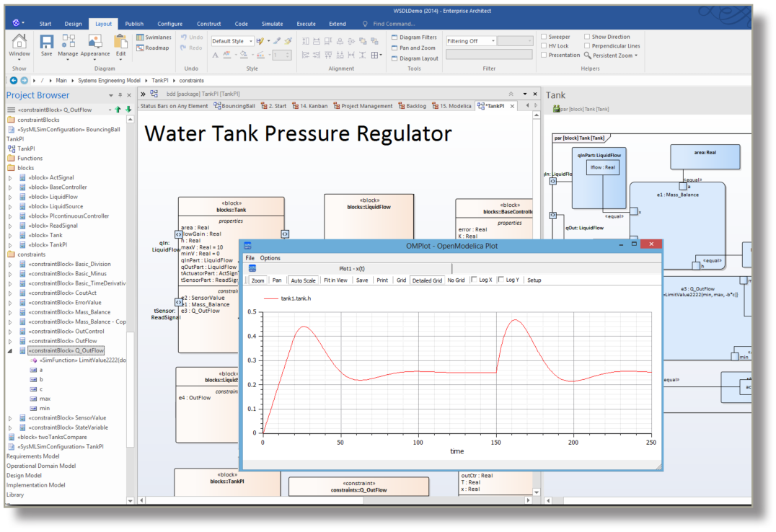Open the Manage diagram icon menu

click(x=68, y=45)
